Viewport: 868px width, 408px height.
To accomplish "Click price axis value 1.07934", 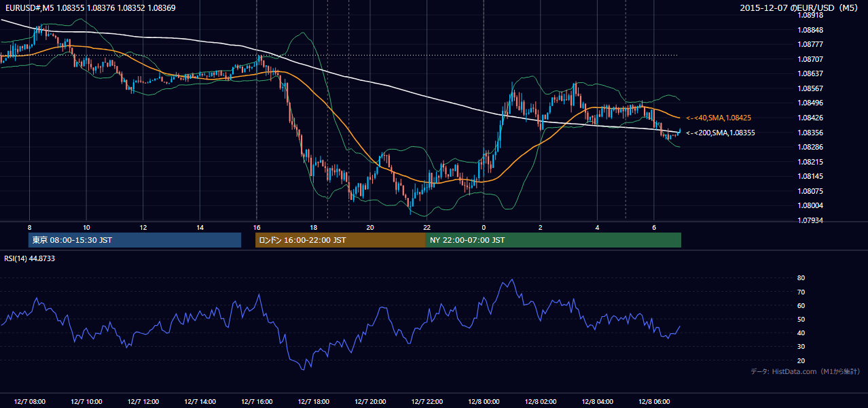I will (810, 220).
